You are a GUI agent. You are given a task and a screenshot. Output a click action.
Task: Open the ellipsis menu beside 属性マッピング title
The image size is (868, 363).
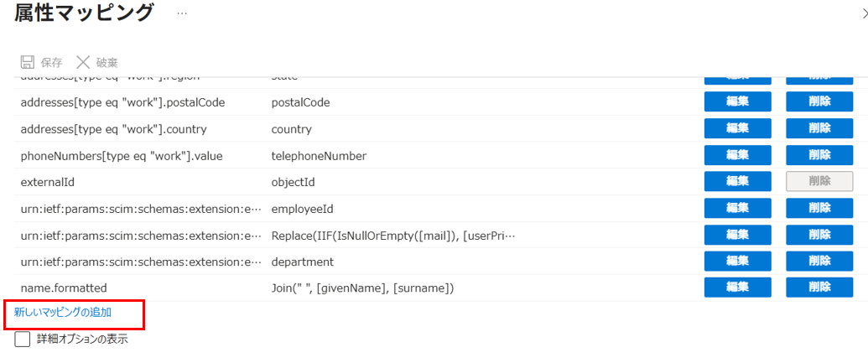coord(182,14)
